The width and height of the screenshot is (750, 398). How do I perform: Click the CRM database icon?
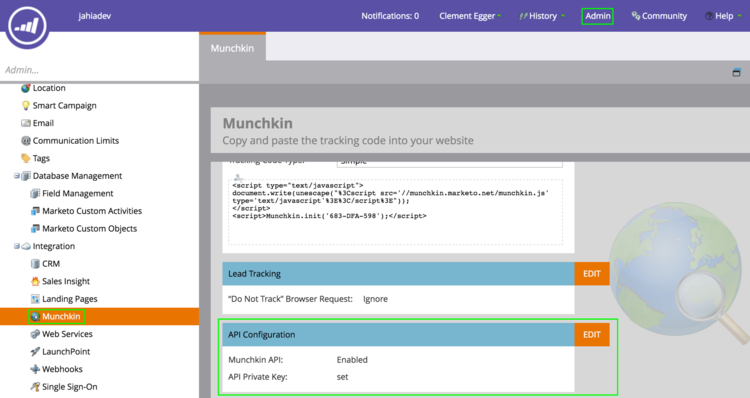pos(35,264)
